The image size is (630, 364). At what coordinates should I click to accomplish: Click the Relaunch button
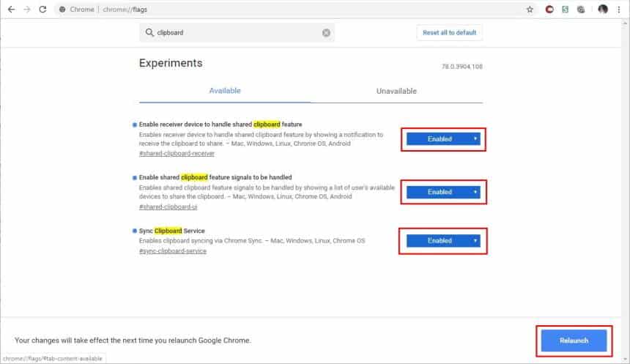click(574, 341)
